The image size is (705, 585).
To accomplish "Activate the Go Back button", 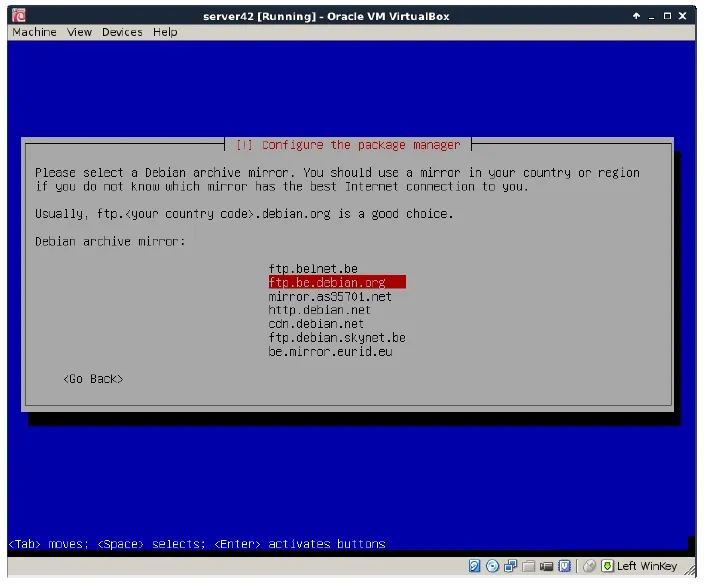I will pos(93,379).
